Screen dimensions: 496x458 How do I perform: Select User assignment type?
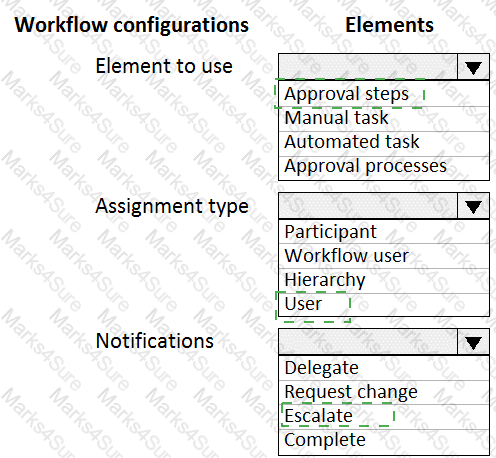pos(384,304)
